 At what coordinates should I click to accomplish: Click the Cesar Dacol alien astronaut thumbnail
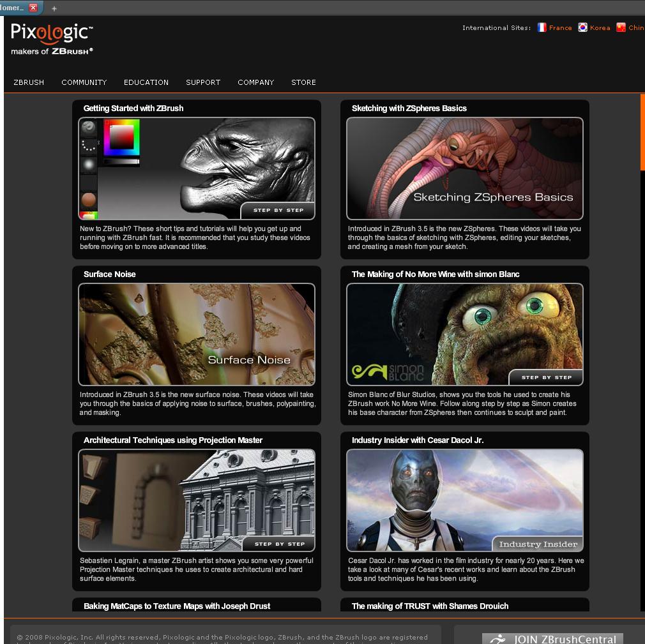tap(465, 500)
